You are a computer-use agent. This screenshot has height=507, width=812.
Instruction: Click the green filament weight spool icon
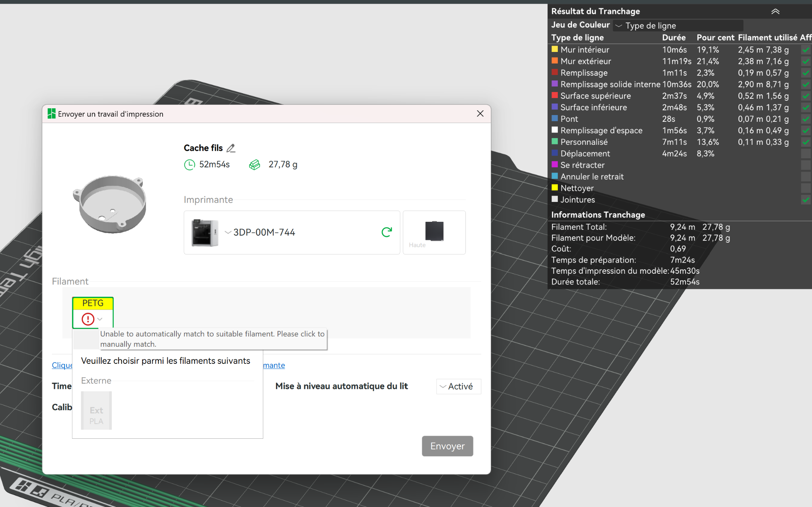[255, 165]
